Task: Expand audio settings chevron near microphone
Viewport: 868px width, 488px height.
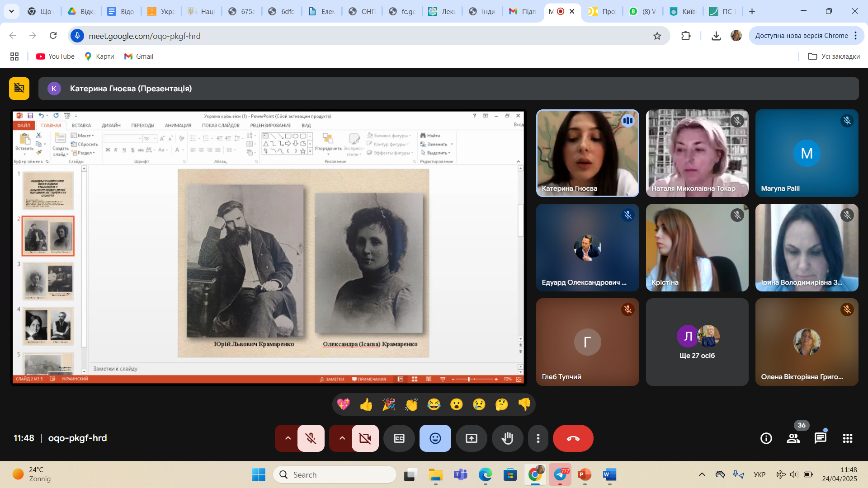Action: (x=288, y=438)
